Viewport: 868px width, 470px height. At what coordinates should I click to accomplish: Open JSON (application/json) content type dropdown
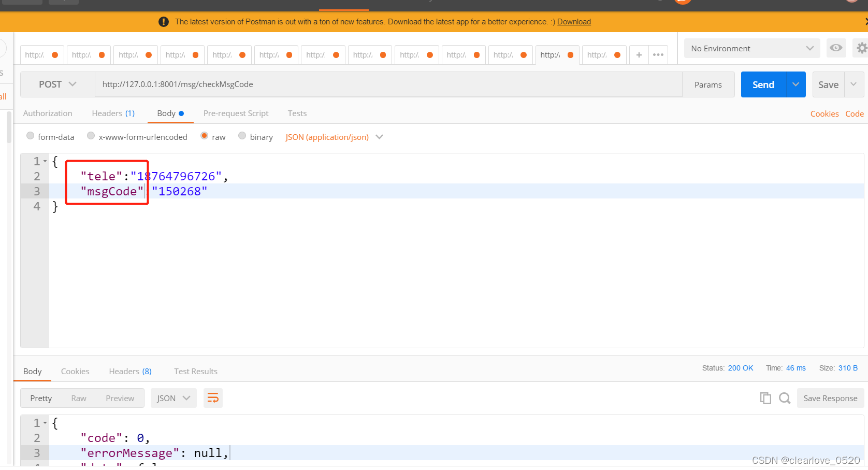pos(334,137)
